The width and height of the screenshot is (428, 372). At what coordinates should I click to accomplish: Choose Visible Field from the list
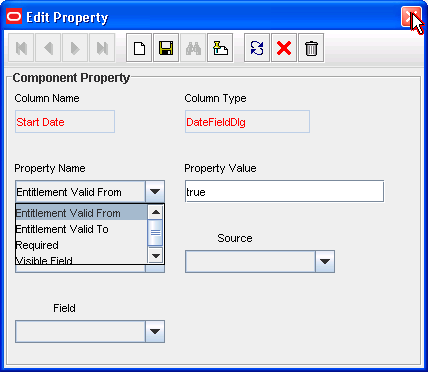[x=81, y=259]
